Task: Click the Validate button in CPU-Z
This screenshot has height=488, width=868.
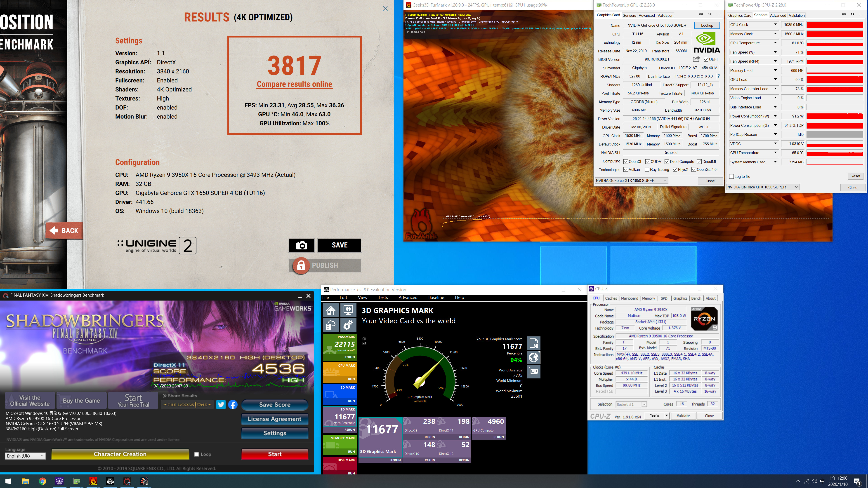Action: coord(683,416)
